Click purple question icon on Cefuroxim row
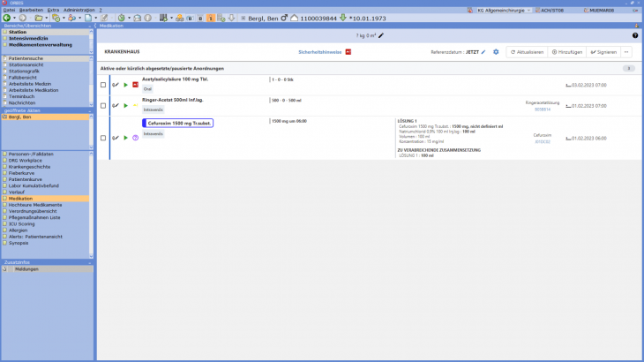Screen dimensions: 644x362 (x=136, y=138)
